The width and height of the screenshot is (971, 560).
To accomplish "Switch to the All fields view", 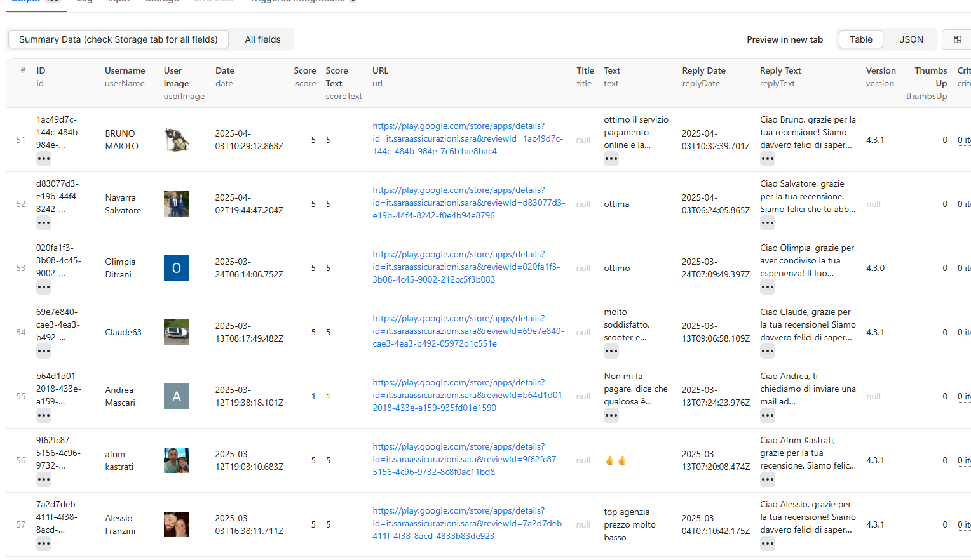I will 262,39.
